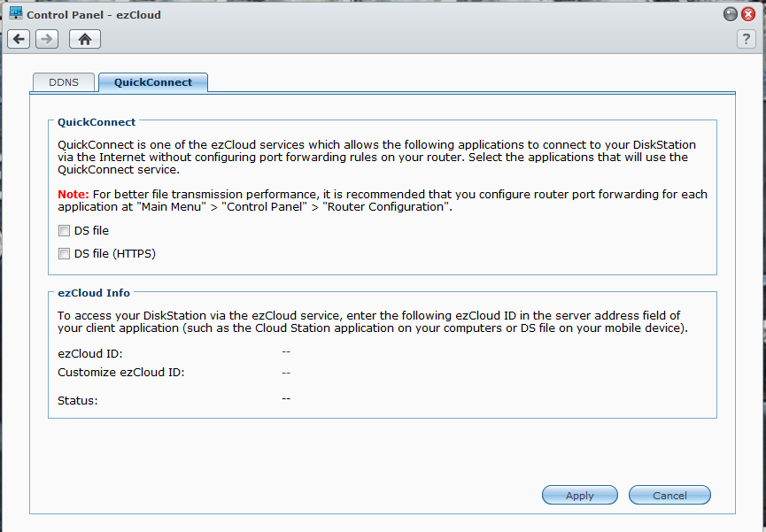The image size is (766, 532).
Task: Click the red "Note:" text
Action: 74,194
